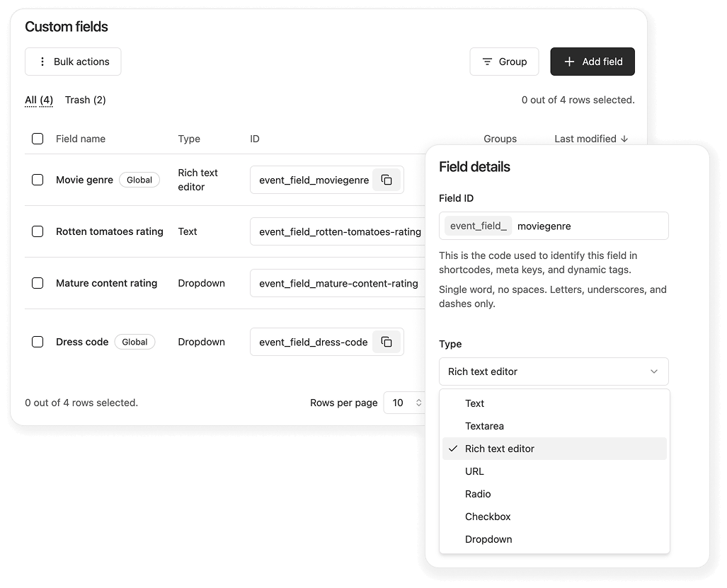
Task: Click the sort arrow next to Last modified
Action: click(x=624, y=139)
